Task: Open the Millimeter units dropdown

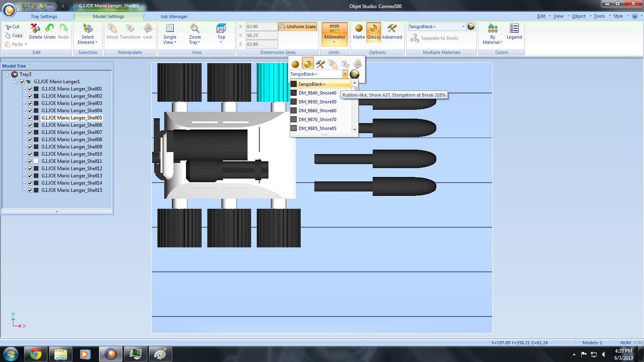Action: pyautogui.click(x=334, y=39)
